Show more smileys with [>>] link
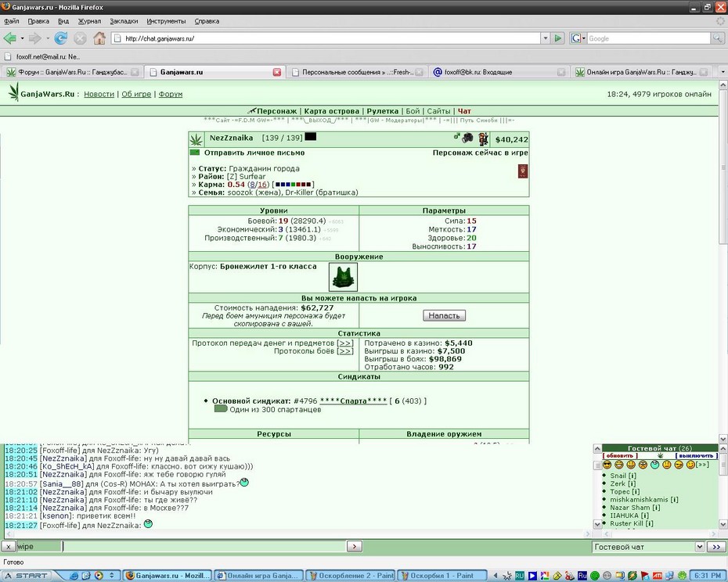 [702, 465]
